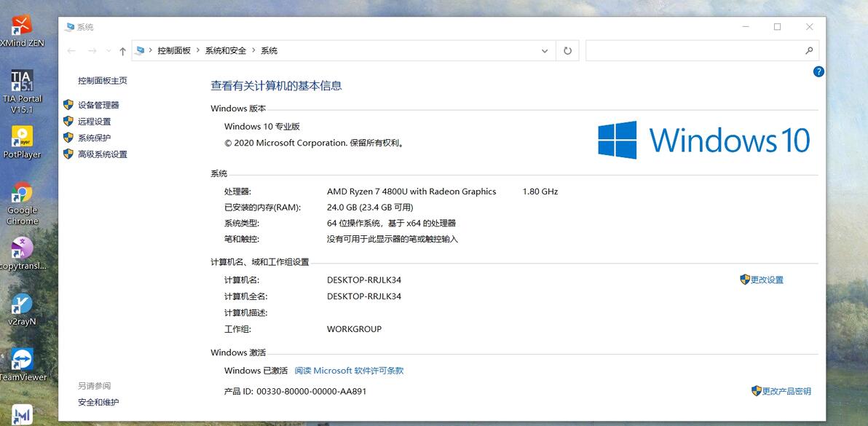The image size is (868, 426).
Task: Close the system window
Action: pyautogui.click(x=809, y=26)
